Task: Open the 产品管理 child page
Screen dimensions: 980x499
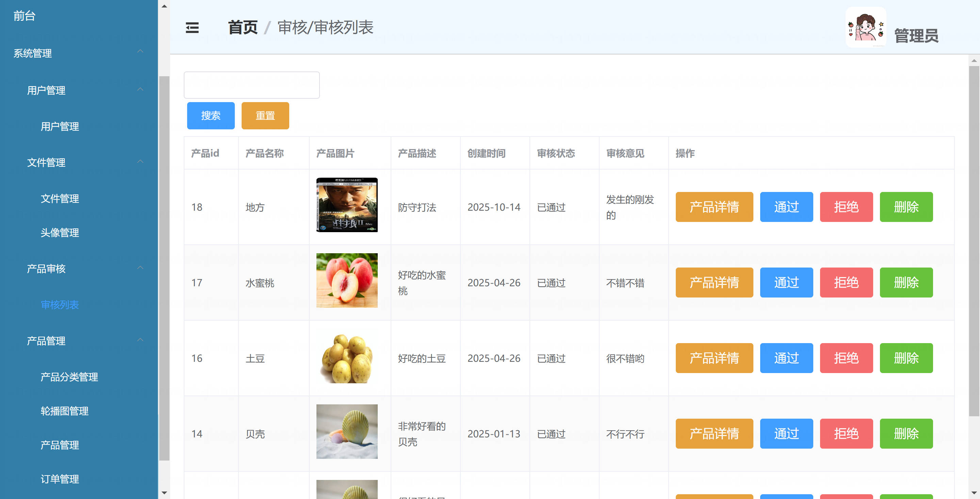Action: coord(60,445)
